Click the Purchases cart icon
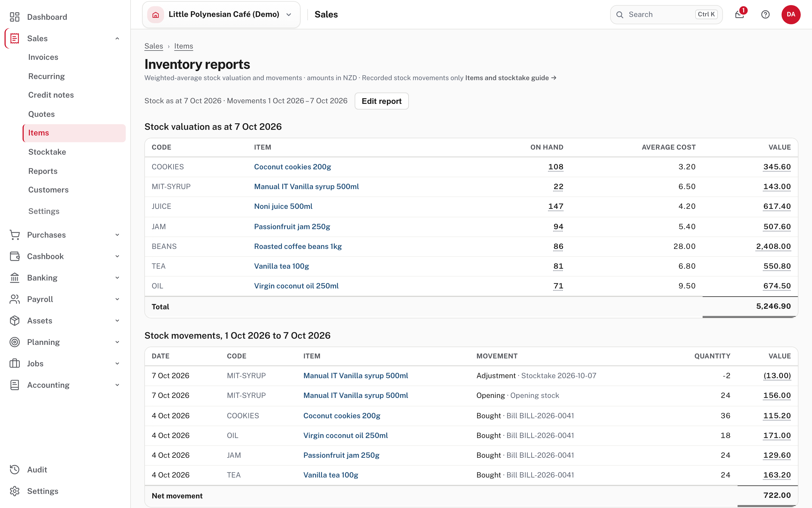 (x=14, y=235)
